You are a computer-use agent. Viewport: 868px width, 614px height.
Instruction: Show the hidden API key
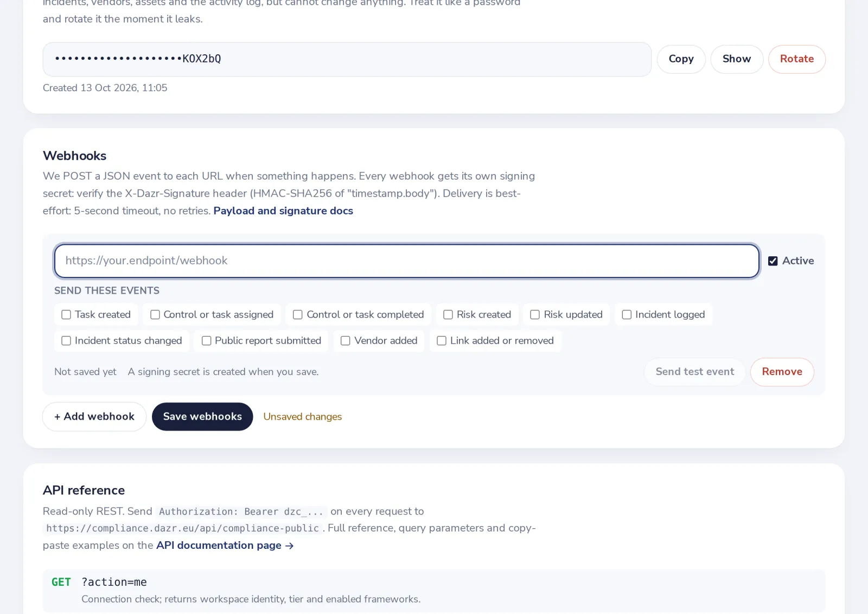point(737,59)
